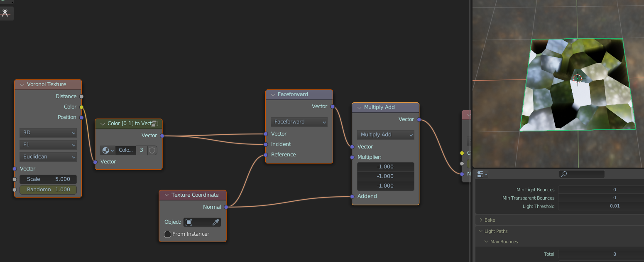This screenshot has height=262, width=644.
Task: Click the node users count button 3
Action: click(x=141, y=150)
